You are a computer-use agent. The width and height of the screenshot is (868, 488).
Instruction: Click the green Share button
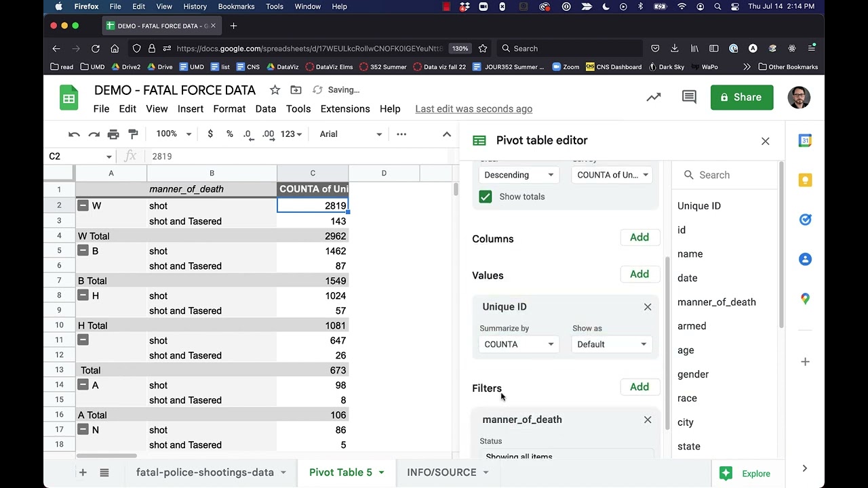pos(742,98)
